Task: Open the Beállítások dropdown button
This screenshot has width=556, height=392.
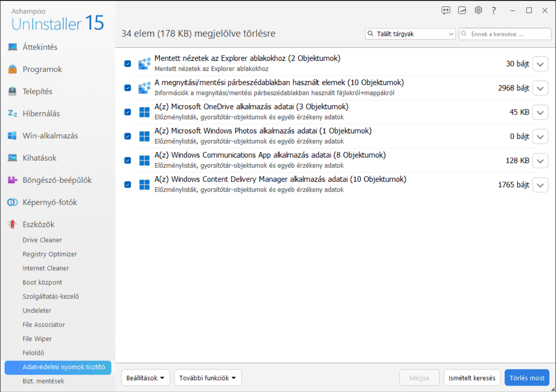Action: point(145,378)
